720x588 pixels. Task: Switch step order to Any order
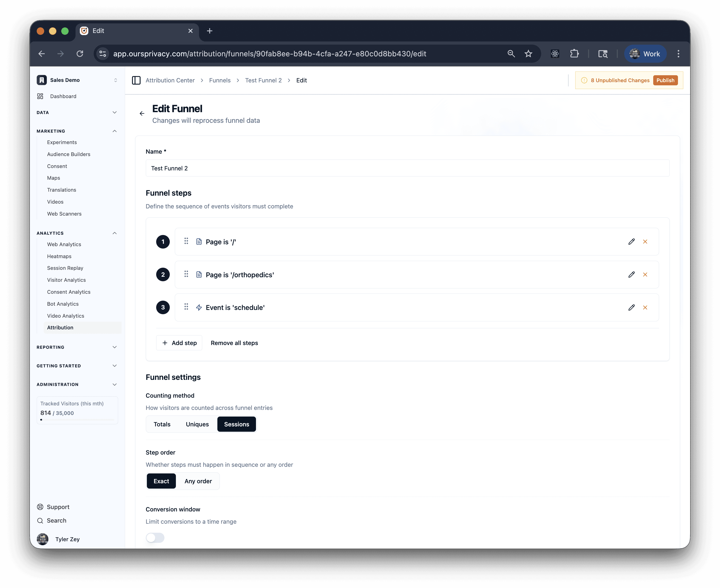[x=198, y=481]
